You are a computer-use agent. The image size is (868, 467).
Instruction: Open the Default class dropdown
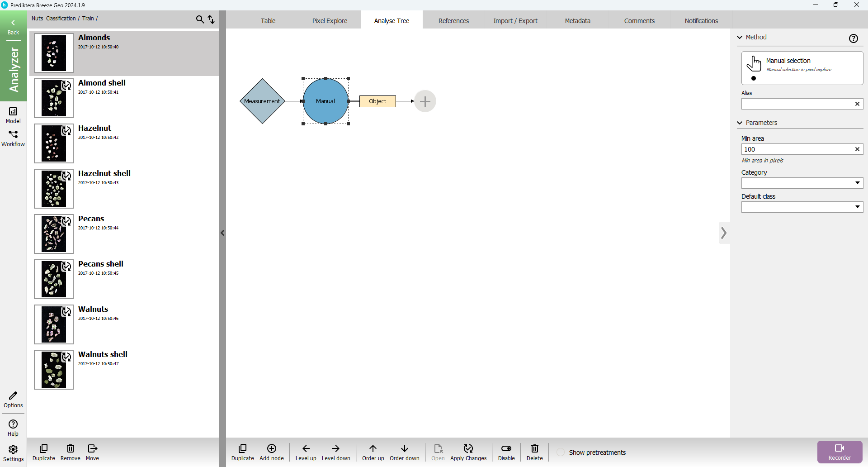click(x=802, y=207)
